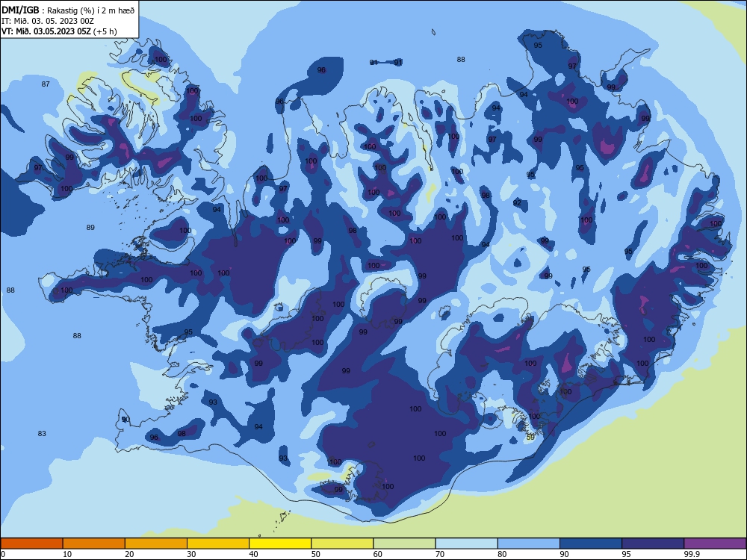Click the '87' humidity value on the map
The image size is (747, 560).
pos(46,84)
